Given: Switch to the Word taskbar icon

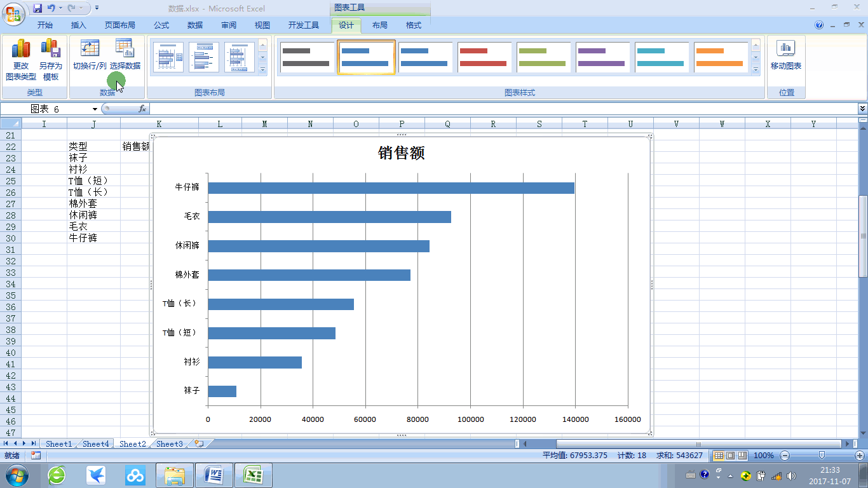Looking at the screenshot, I should coord(214,475).
